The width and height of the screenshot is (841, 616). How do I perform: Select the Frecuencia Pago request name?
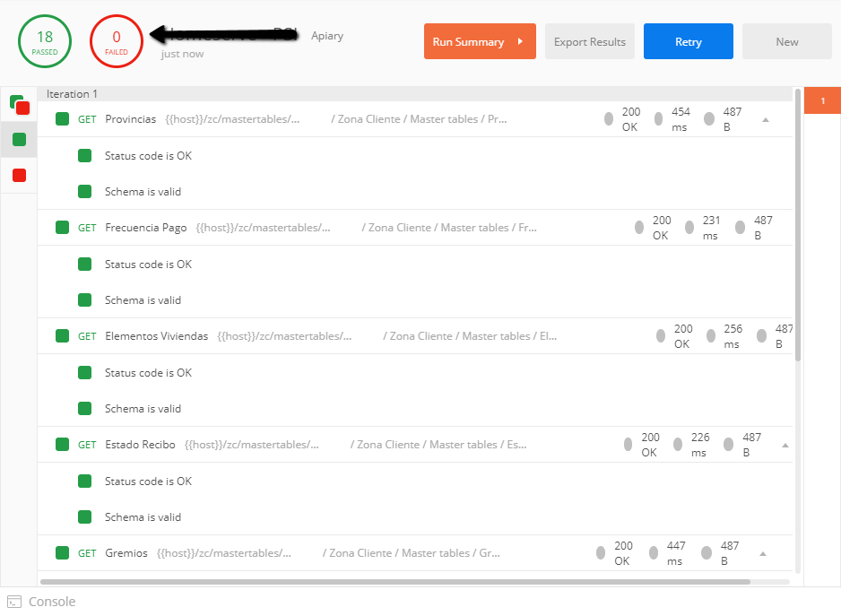pos(146,228)
